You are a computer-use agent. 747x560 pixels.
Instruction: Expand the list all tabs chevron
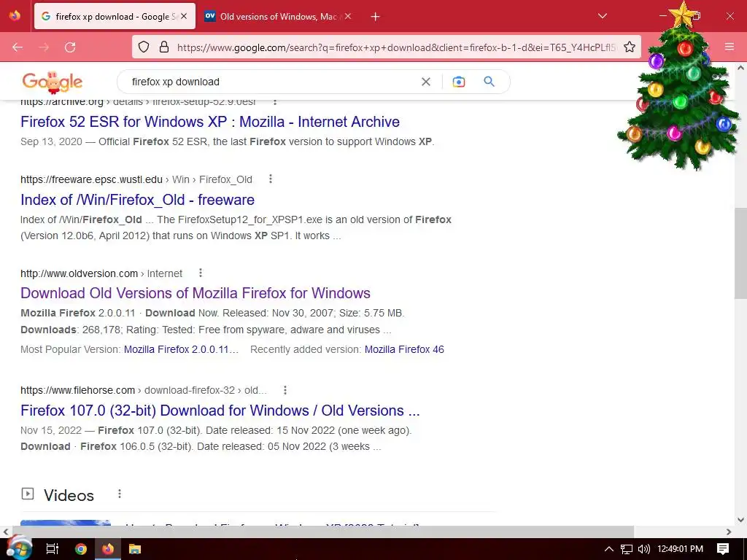(x=602, y=16)
